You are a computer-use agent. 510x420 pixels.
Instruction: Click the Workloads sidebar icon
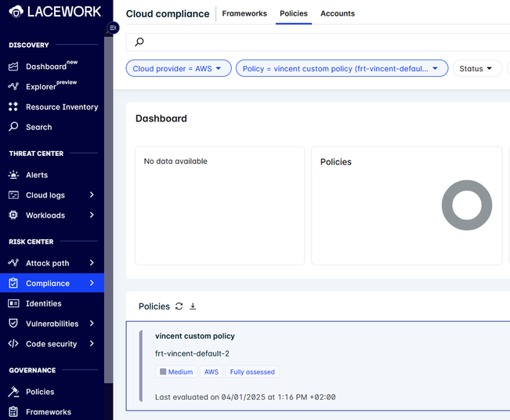(13, 215)
